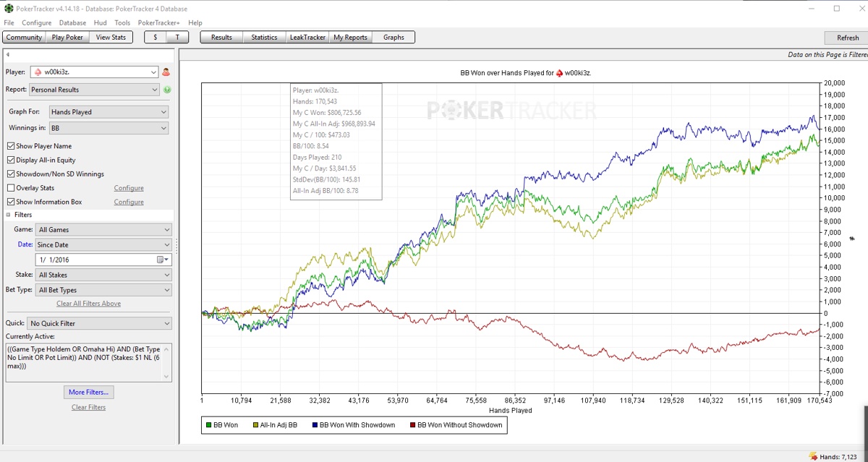Open the Graph For dropdown
This screenshot has height=462, width=868.
(x=109, y=112)
